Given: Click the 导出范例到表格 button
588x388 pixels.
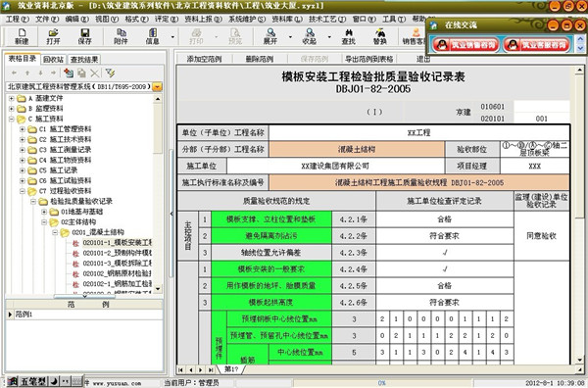Looking at the screenshot, I should click(369, 59).
